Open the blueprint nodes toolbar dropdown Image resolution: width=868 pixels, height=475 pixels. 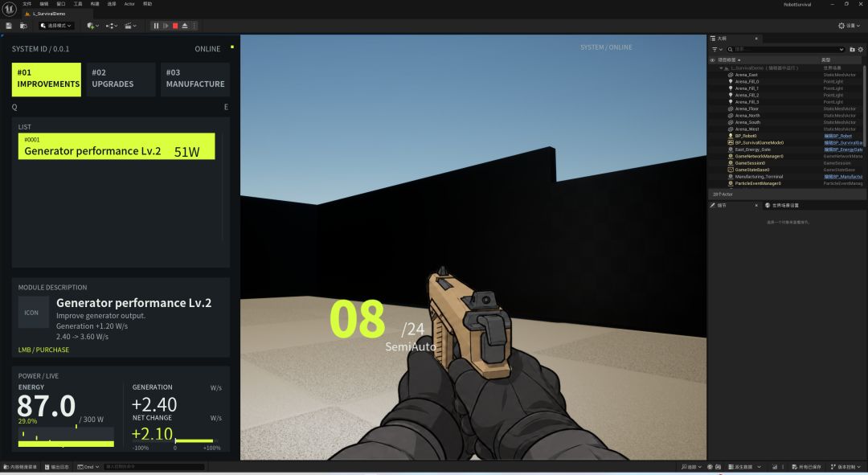[111, 26]
